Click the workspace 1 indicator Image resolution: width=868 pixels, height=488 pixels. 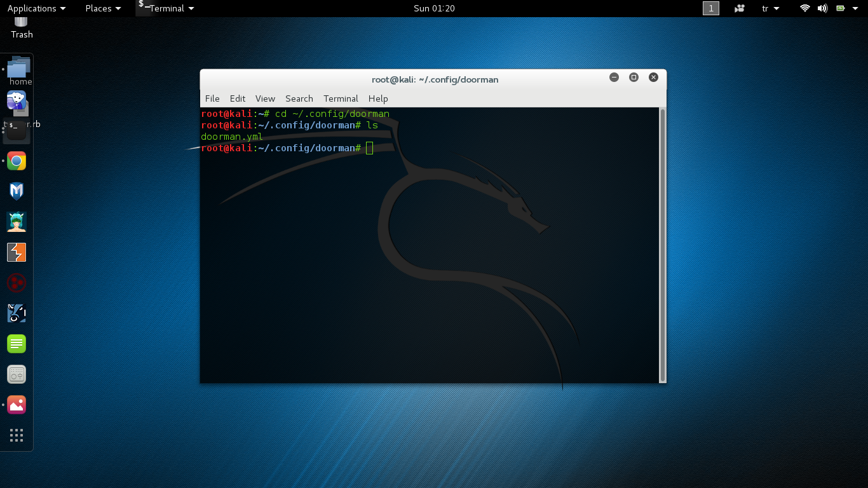tap(711, 8)
